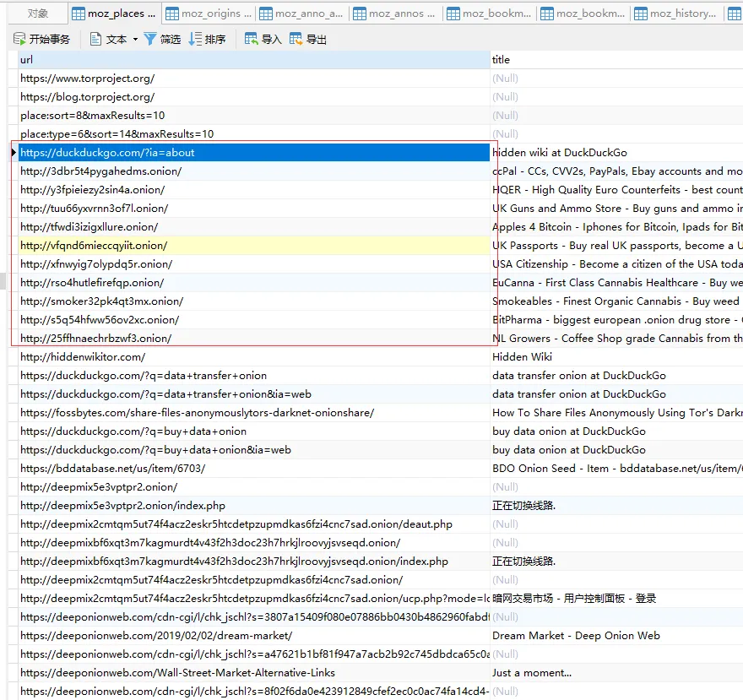Open the moz_origins tab
Screen dimensions: 743x700
(x=209, y=14)
